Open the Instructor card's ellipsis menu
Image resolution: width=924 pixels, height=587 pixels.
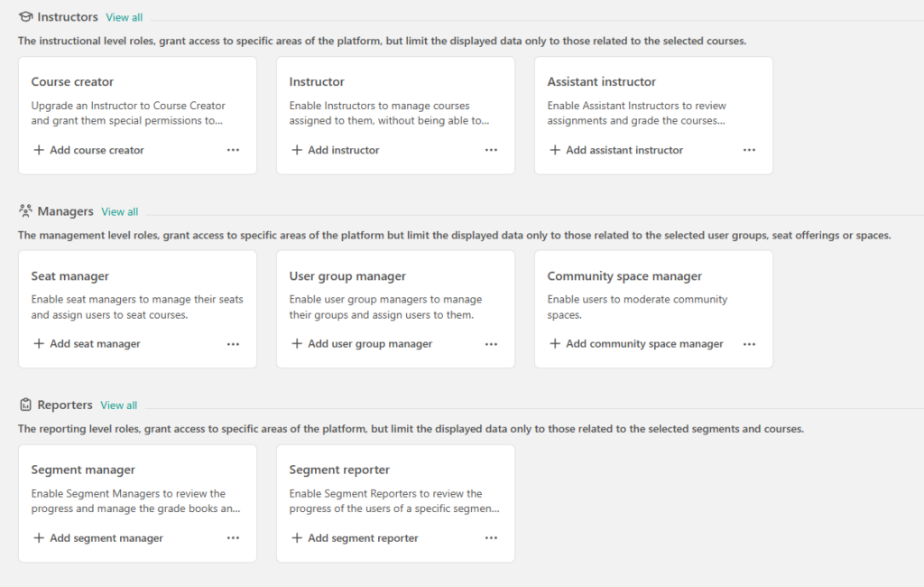(x=491, y=150)
